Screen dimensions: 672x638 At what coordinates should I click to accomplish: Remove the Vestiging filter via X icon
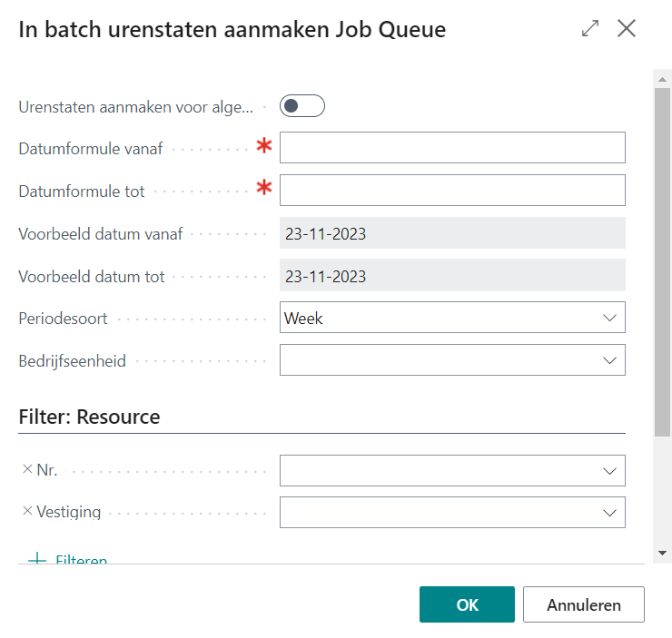tap(26, 511)
